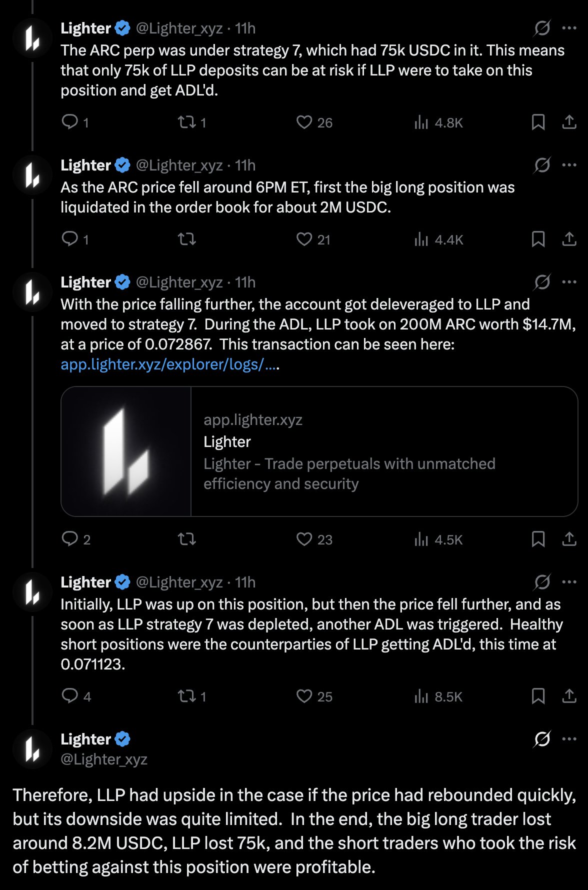Open more options on the final tweet
588x890 pixels.
coord(569,739)
